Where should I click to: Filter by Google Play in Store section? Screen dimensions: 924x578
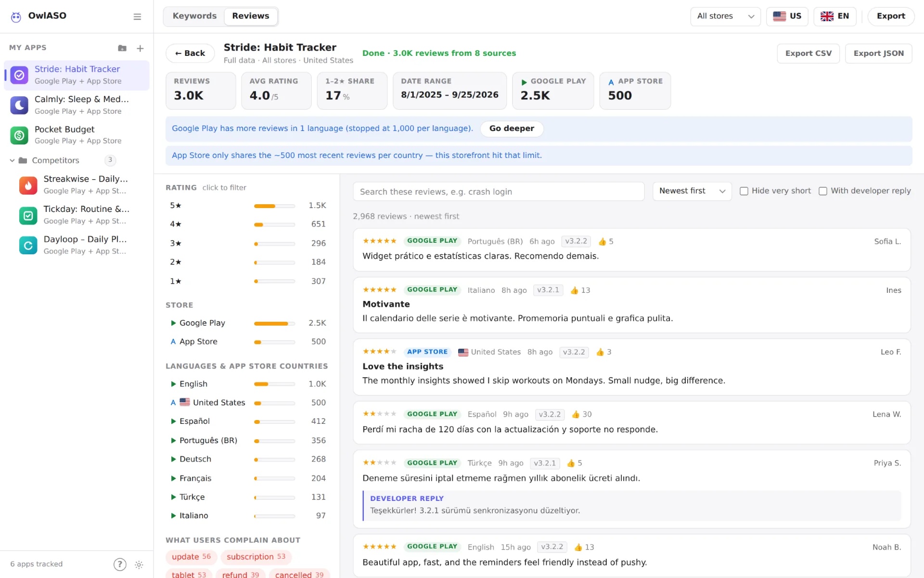[x=248, y=323]
